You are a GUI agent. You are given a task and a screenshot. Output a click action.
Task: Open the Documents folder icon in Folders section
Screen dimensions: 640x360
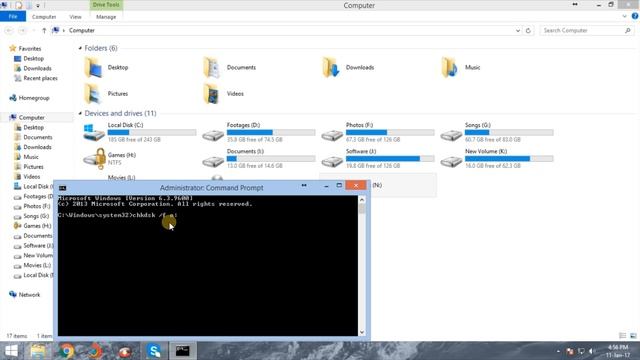point(212,67)
